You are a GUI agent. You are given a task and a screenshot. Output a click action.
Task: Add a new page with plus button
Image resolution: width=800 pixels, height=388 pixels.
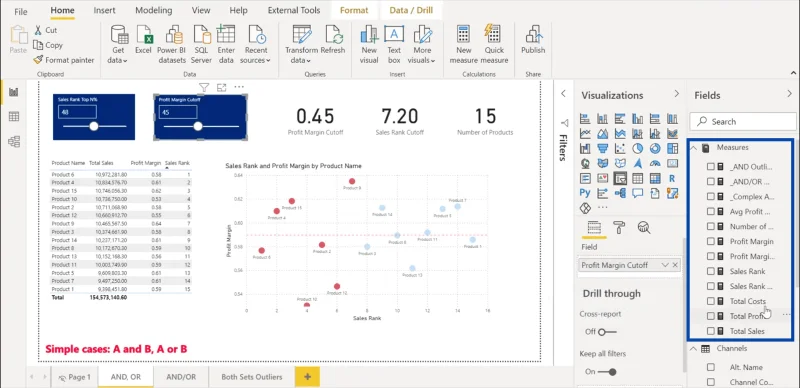click(307, 377)
